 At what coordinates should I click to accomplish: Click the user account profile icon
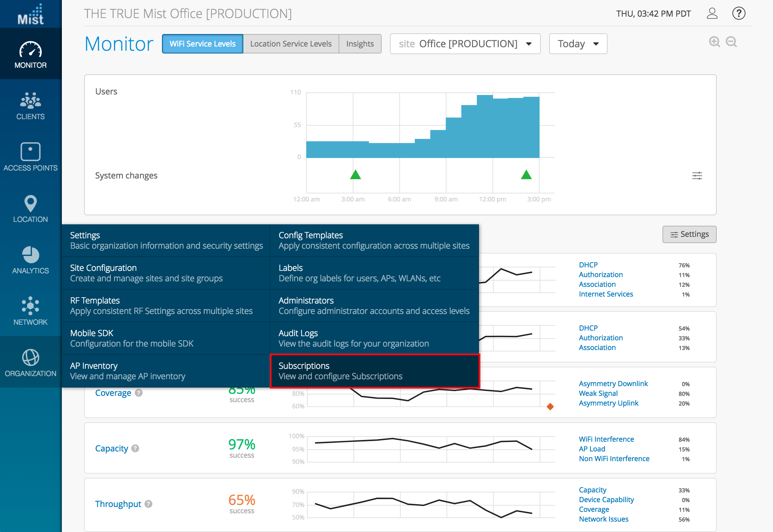tap(712, 14)
